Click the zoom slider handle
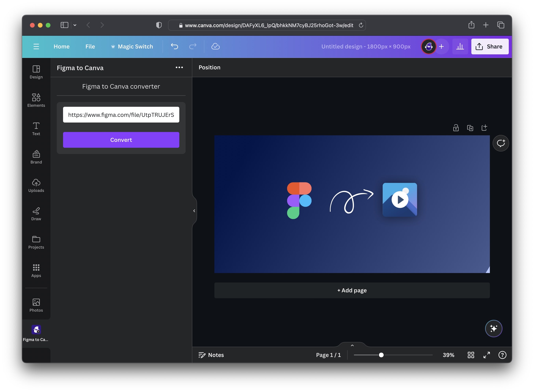 click(381, 355)
